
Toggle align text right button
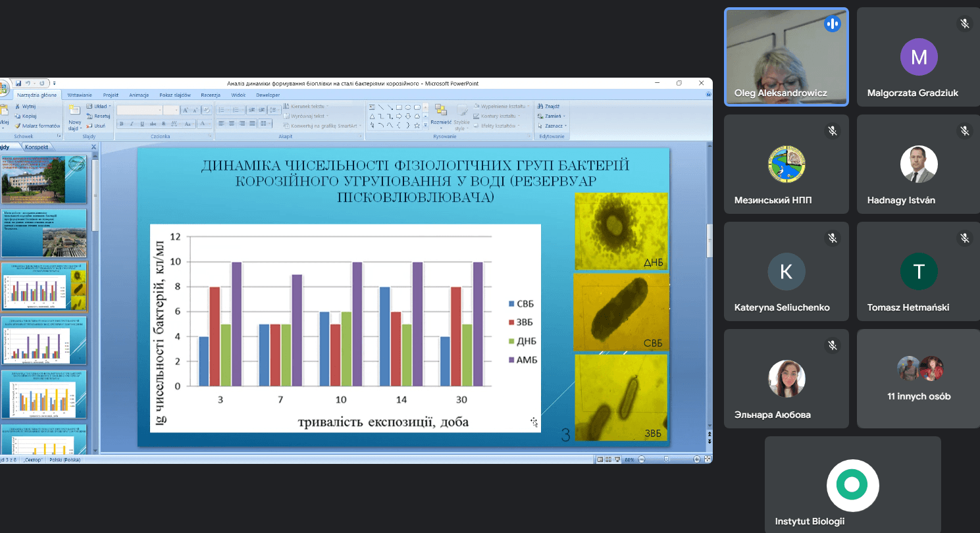242,124
